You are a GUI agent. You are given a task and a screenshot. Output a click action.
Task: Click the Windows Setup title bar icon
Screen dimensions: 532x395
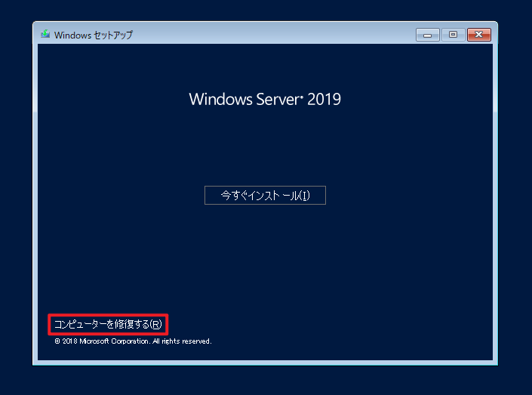coord(45,34)
